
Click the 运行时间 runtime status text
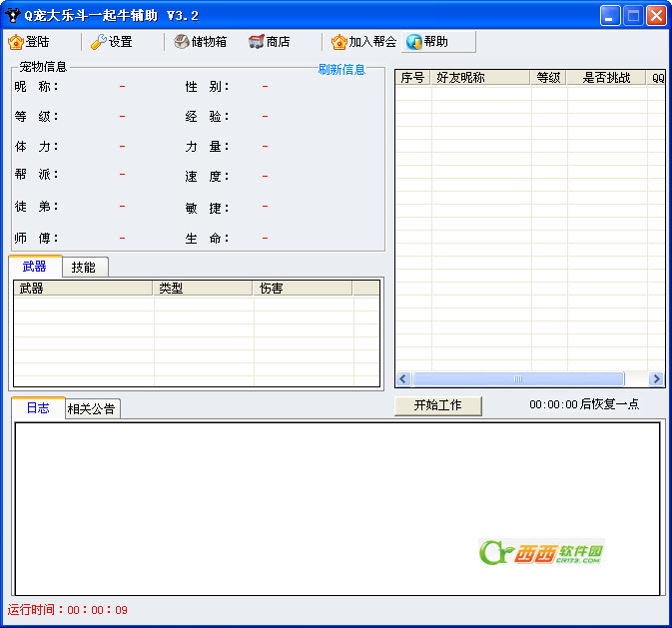(67, 609)
